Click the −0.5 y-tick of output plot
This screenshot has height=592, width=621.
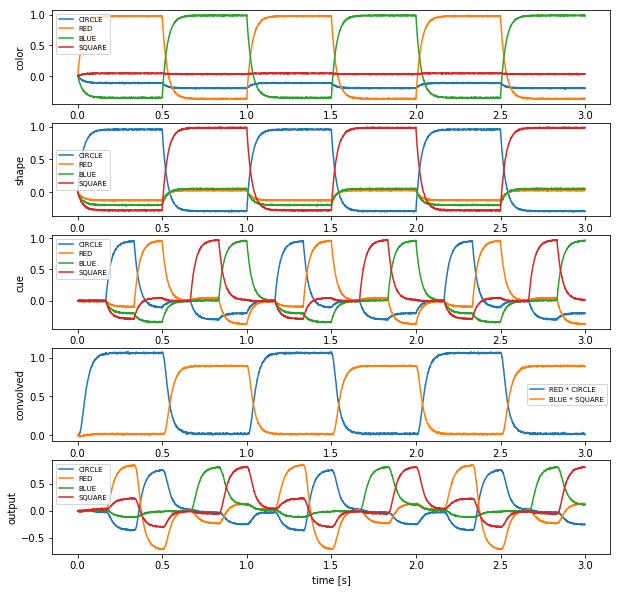tap(34, 539)
